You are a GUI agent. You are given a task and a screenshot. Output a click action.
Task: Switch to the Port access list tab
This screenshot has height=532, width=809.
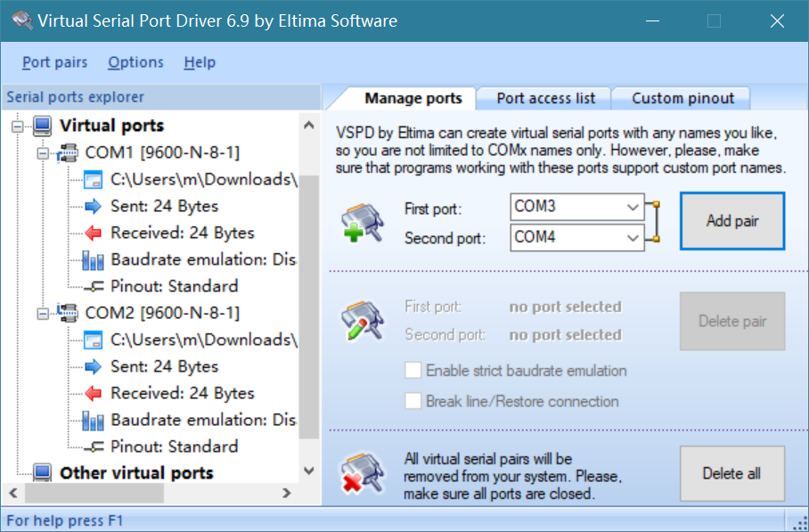point(543,99)
